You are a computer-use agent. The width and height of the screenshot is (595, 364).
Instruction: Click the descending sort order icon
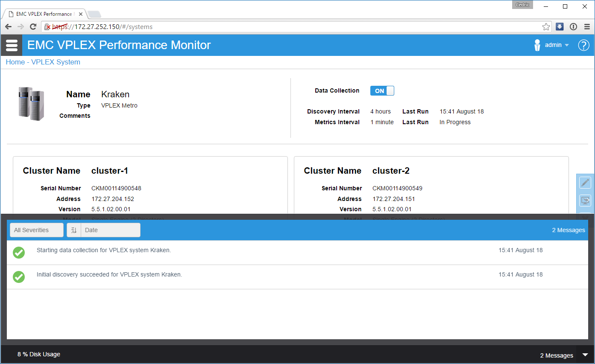74,230
